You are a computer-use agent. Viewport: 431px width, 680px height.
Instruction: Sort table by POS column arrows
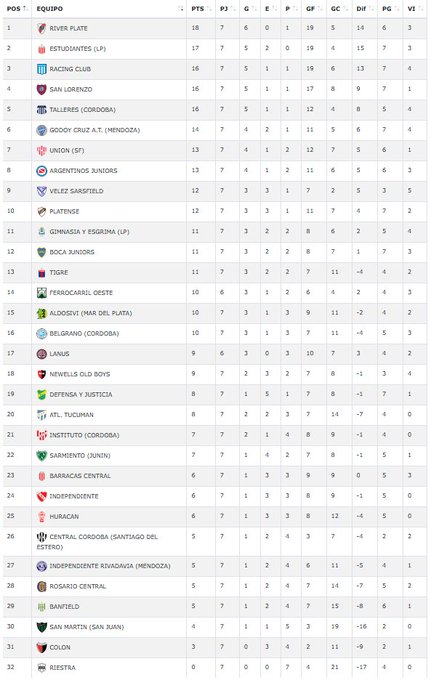pos(25,9)
